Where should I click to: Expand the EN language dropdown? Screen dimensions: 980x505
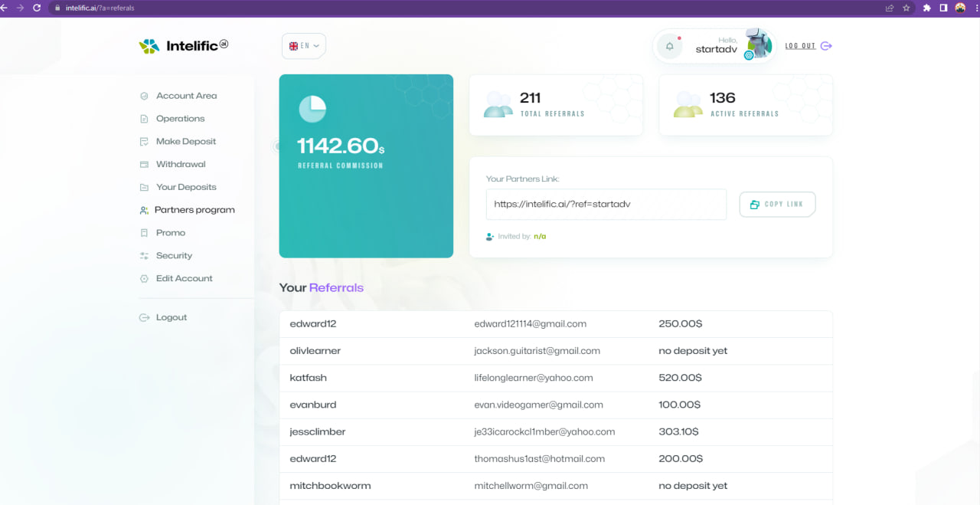(x=303, y=46)
